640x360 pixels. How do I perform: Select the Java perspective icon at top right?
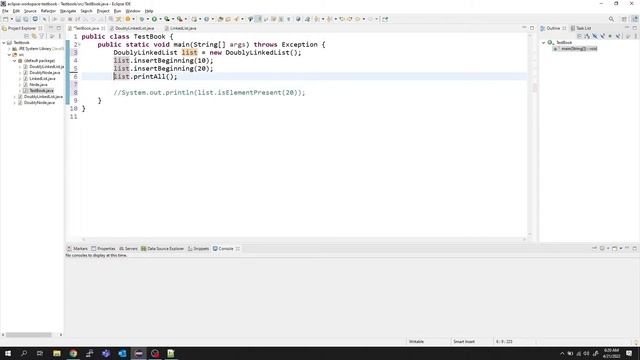pos(635,19)
